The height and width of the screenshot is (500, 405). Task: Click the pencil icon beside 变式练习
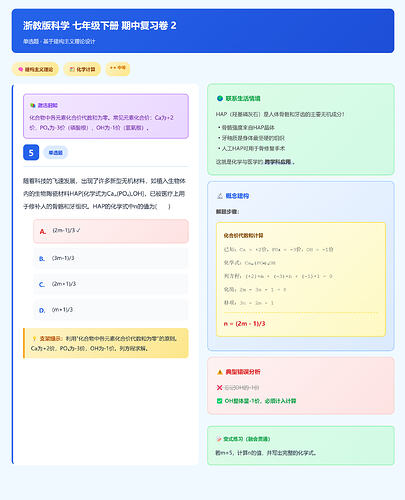(219, 439)
